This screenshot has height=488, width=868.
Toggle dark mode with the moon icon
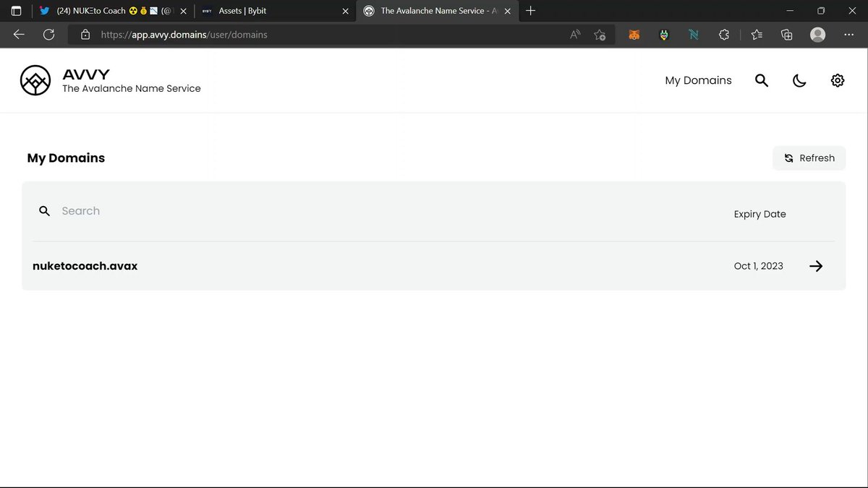[799, 80]
